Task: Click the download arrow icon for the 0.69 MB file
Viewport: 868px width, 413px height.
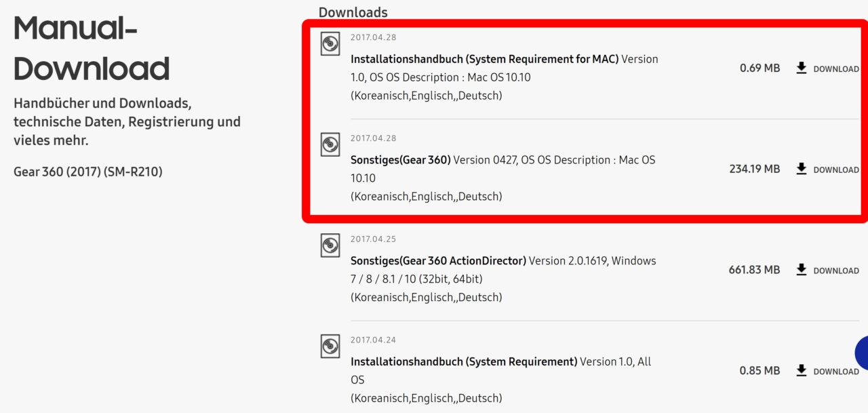Action: [802, 68]
